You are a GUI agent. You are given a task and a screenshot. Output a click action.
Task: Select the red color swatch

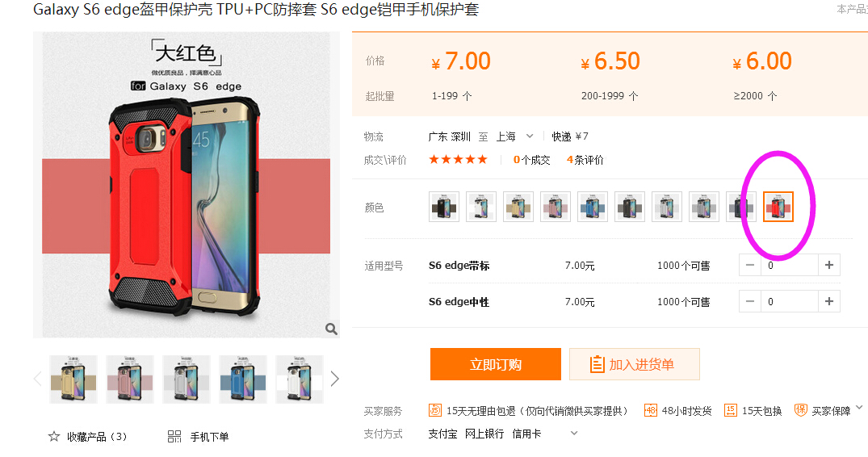(x=778, y=207)
